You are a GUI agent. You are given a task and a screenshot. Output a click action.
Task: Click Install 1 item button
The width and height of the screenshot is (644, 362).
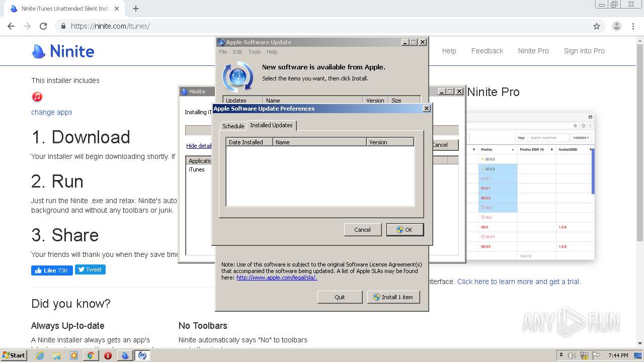(x=393, y=297)
